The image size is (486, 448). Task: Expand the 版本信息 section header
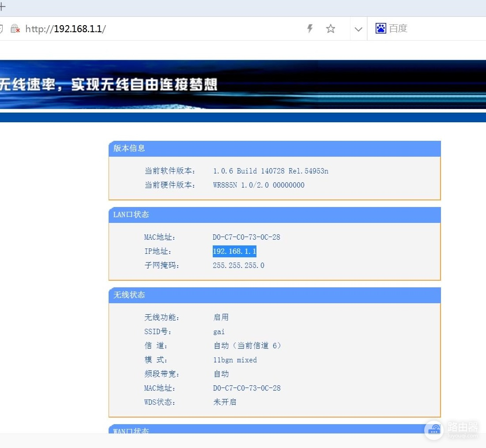tap(128, 149)
